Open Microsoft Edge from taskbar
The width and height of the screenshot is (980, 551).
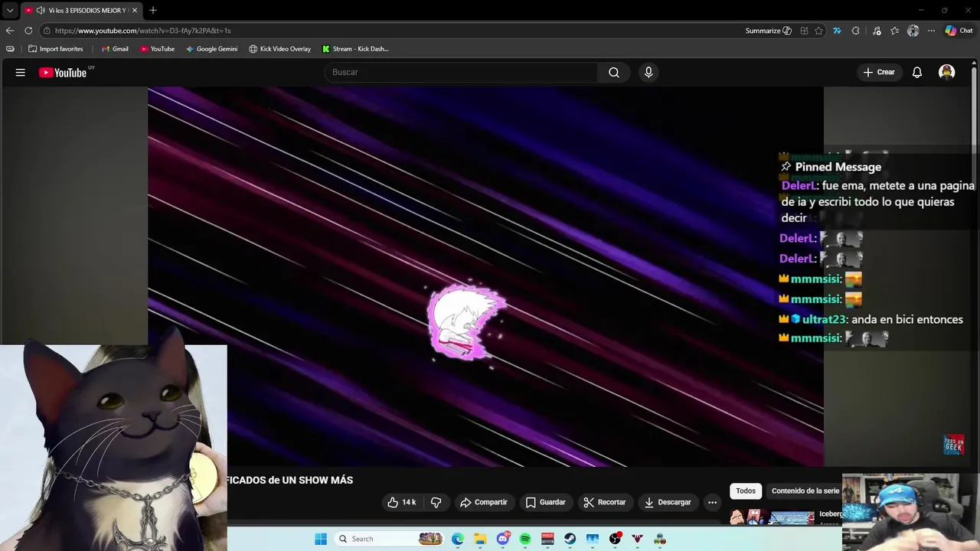click(458, 539)
